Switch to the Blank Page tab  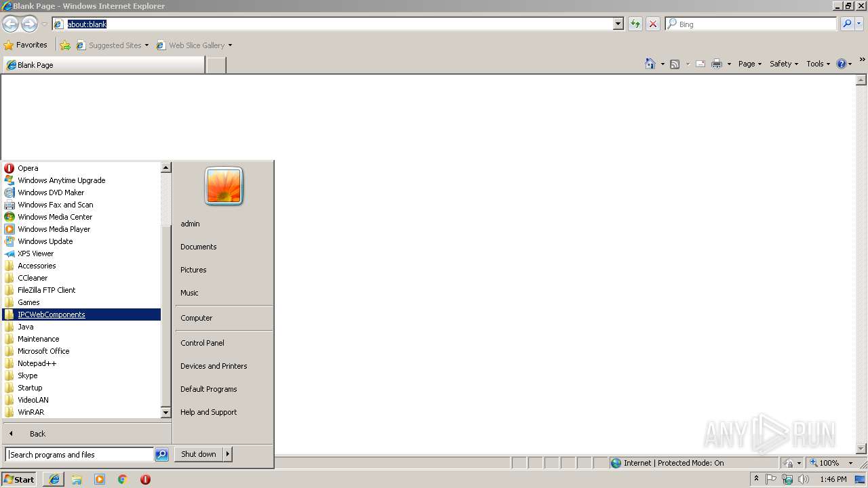pyautogui.click(x=103, y=65)
